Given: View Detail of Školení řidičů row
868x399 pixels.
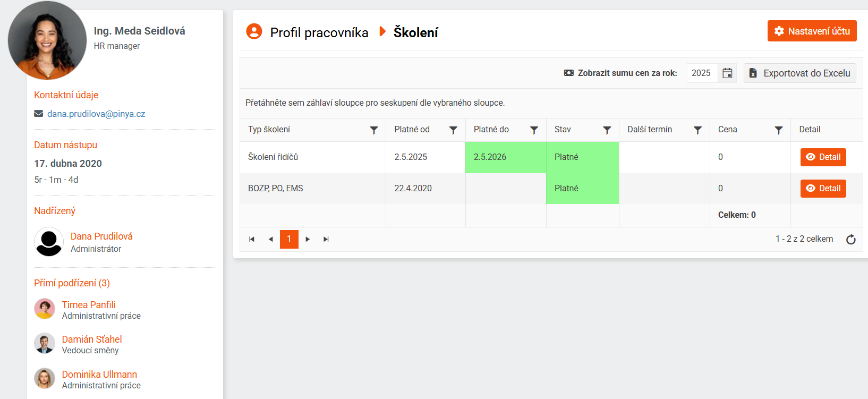Looking at the screenshot, I should (823, 157).
